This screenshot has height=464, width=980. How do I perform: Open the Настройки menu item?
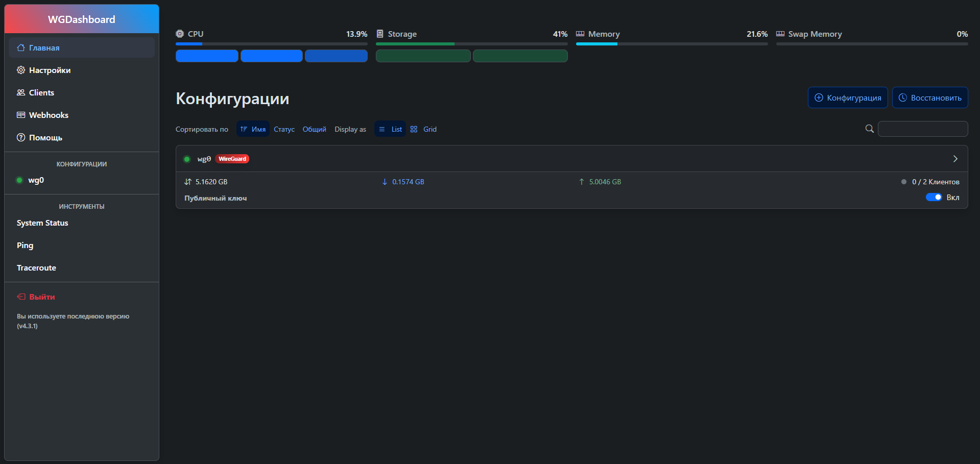(x=82, y=70)
